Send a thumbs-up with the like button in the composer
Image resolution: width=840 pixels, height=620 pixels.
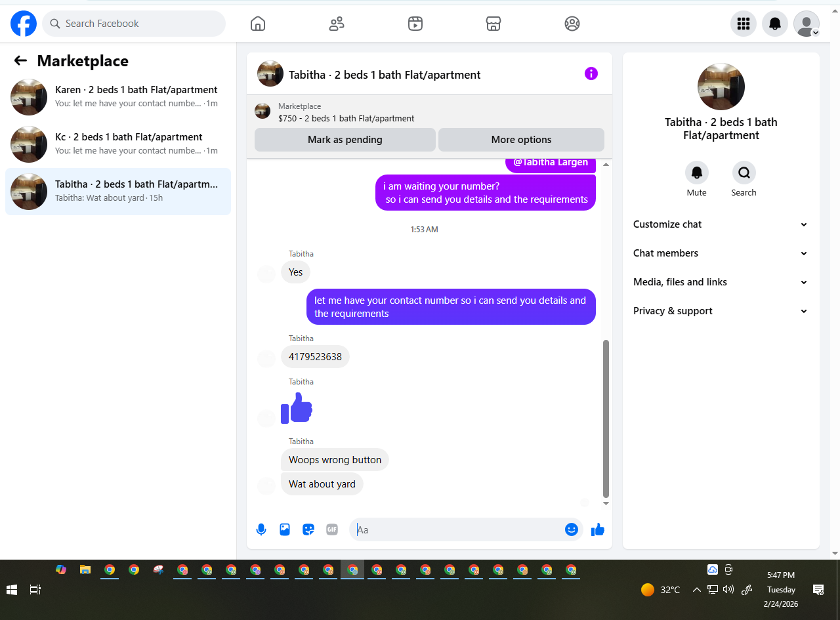597,529
